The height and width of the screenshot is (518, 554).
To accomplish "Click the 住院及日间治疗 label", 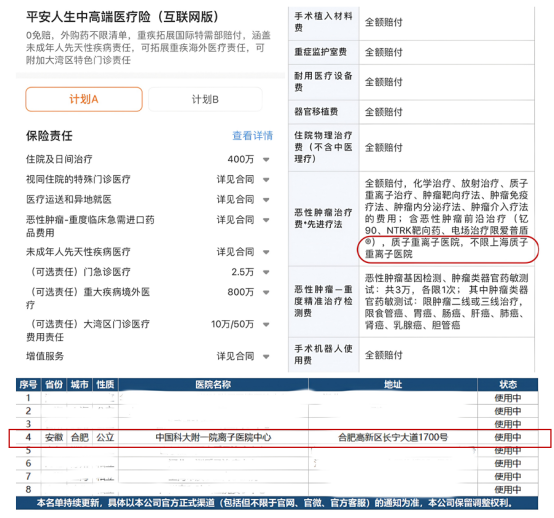I will (x=59, y=159).
